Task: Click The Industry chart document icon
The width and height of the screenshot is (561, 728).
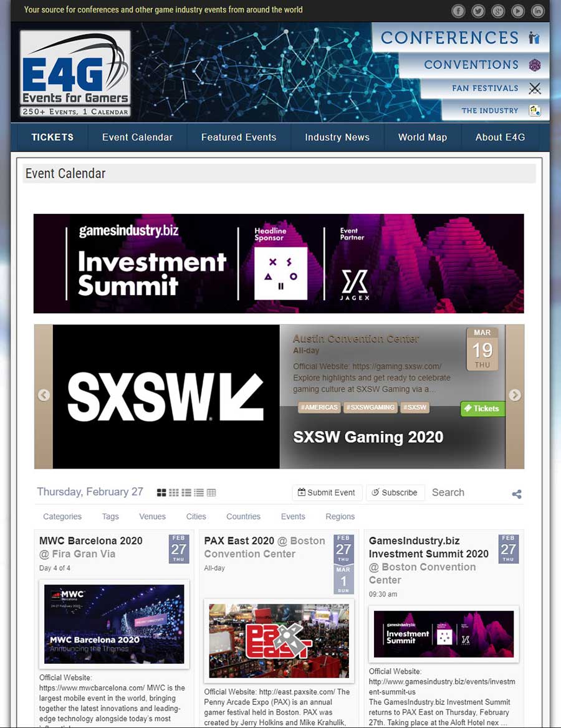Action: [535, 110]
